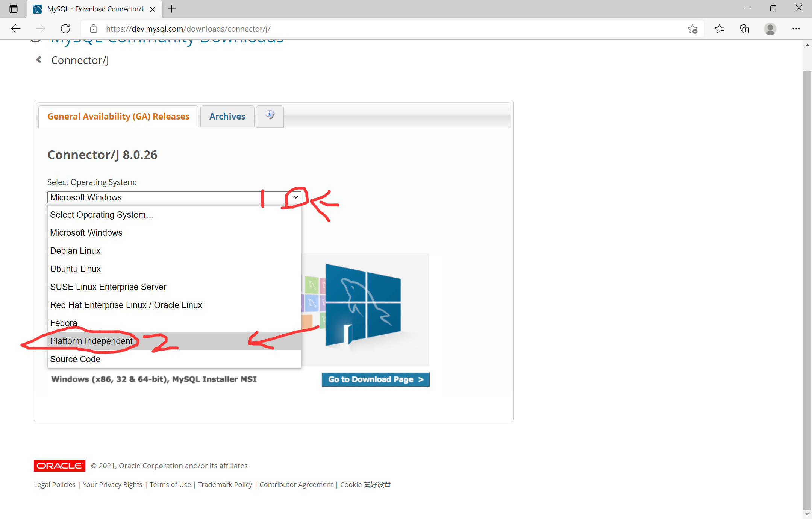Select Source Code from dropdown list
Screen dimensions: 812x519
[x=74, y=359]
